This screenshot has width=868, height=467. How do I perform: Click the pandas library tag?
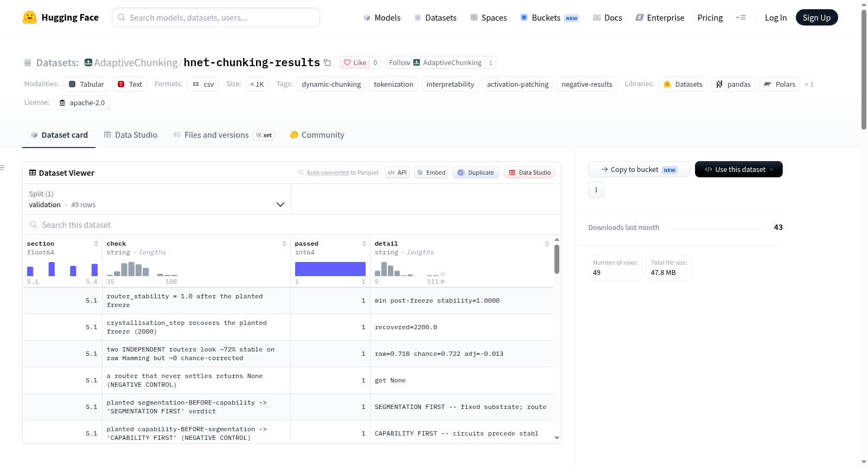(x=733, y=84)
